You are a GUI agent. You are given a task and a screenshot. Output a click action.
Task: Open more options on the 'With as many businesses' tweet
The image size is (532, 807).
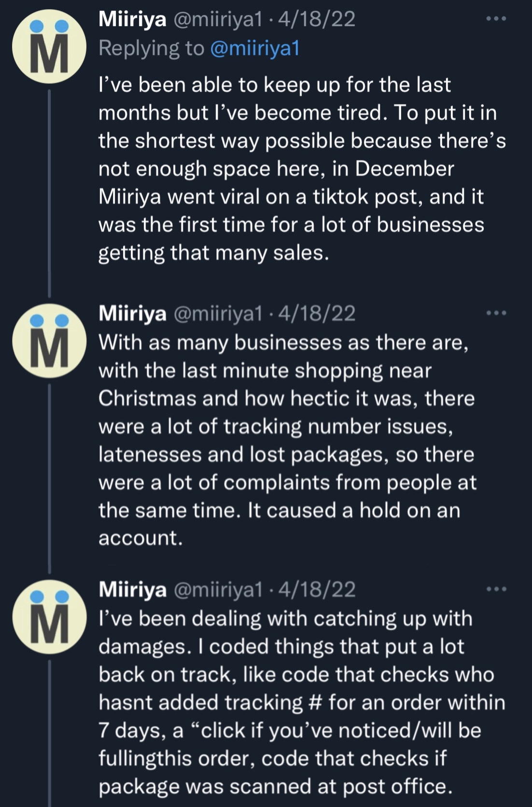(496, 313)
